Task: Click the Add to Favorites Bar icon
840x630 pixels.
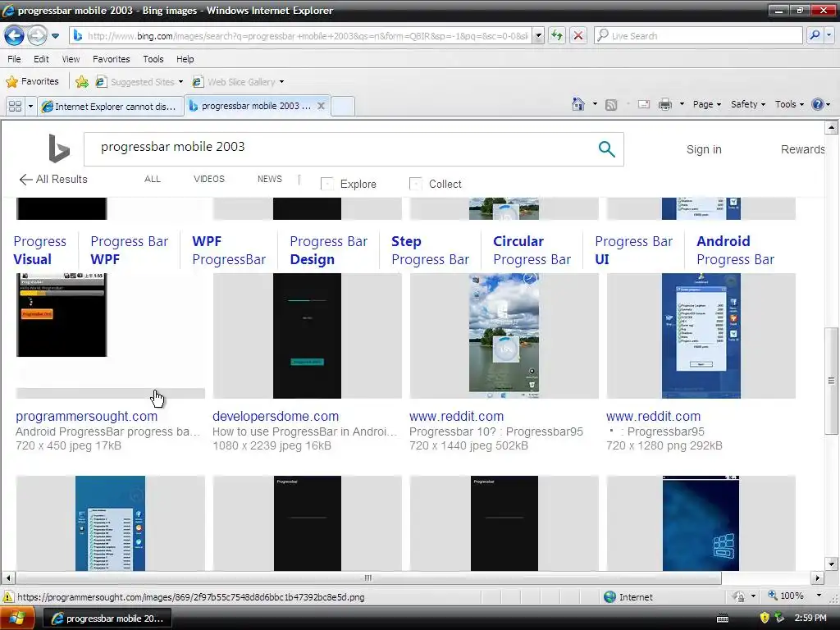Action: pos(82,81)
